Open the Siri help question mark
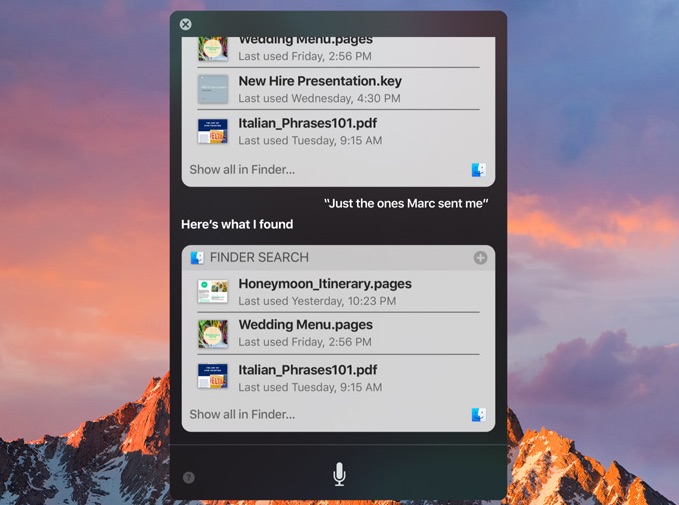 pyautogui.click(x=189, y=477)
